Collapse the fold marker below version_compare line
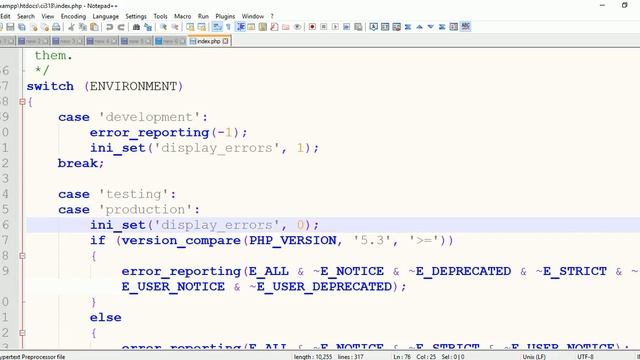This screenshot has width=640, height=360. (x=22, y=256)
